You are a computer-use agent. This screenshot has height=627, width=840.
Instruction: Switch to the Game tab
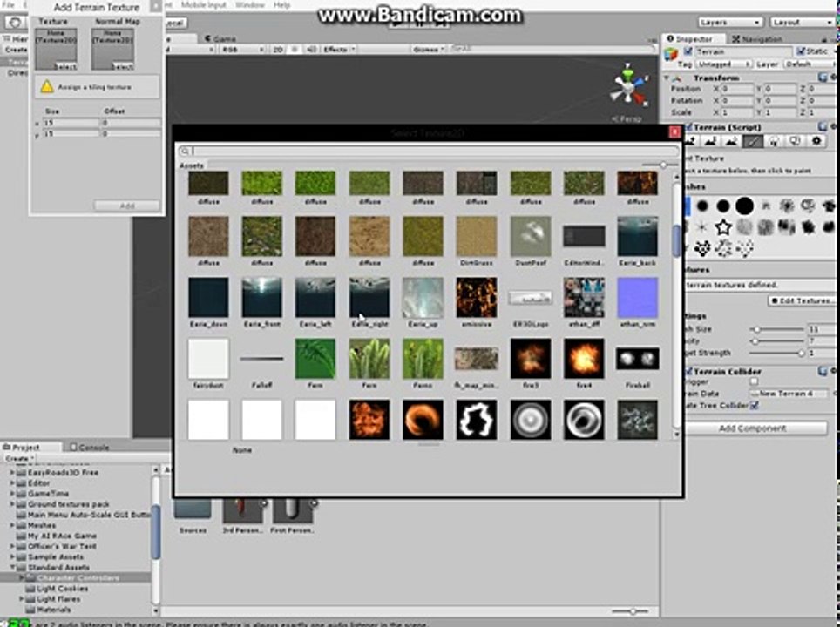(220, 38)
